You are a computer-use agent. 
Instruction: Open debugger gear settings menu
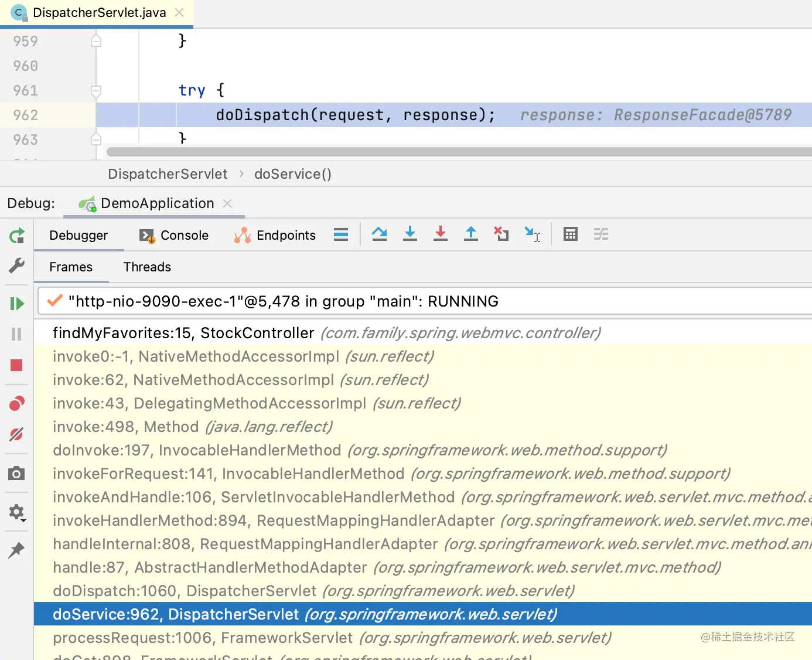17,512
